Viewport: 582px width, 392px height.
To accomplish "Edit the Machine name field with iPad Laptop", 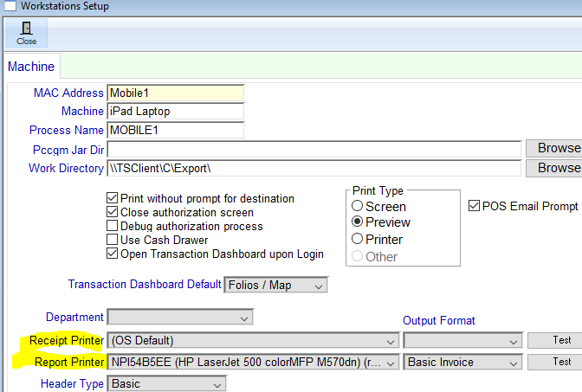I will [x=176, y=112].
